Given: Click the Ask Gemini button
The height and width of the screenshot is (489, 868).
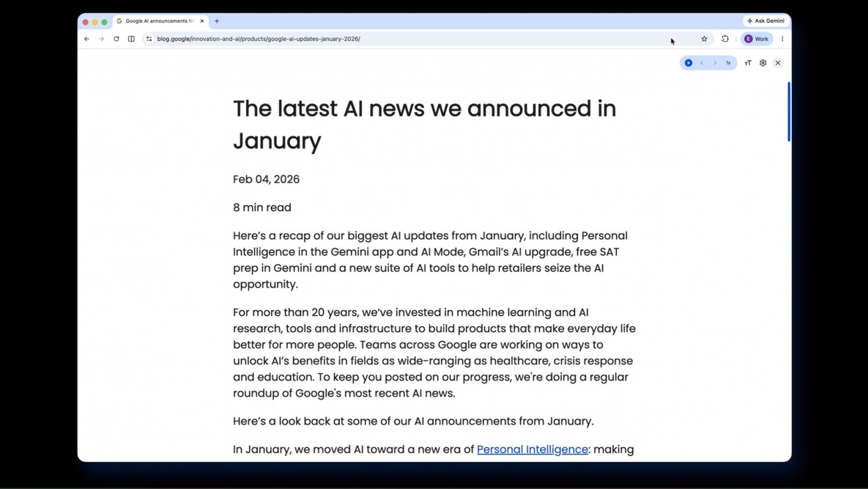Looking at the screenshot, I should click(765, 21).
